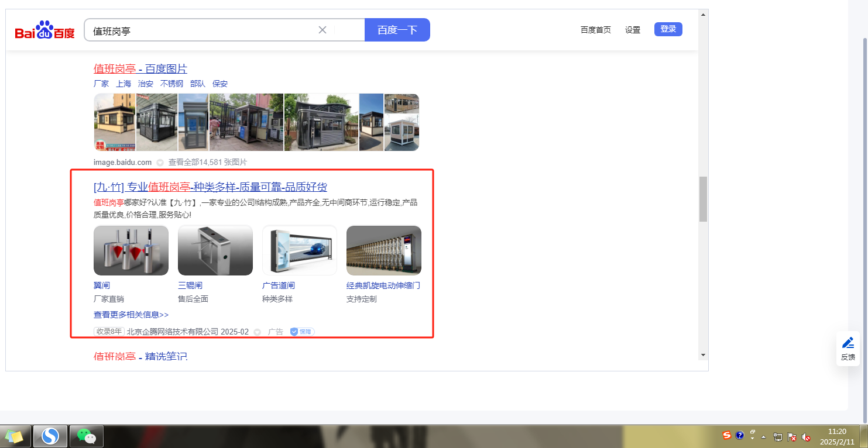Click the Sogou input method tray icon
This screenshot has height=448, width=868.
tap(727, 435)
